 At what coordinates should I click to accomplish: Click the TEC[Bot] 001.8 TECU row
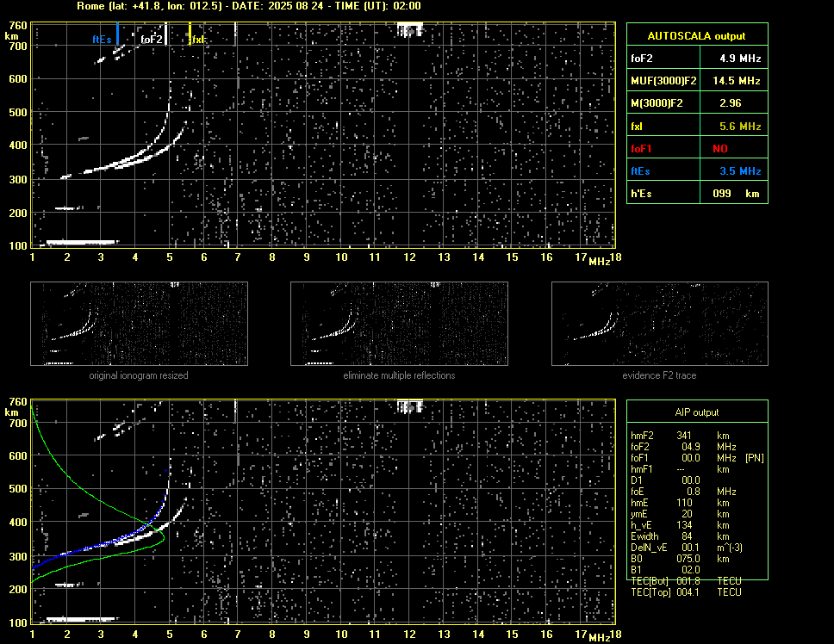[x=686, y=581]
